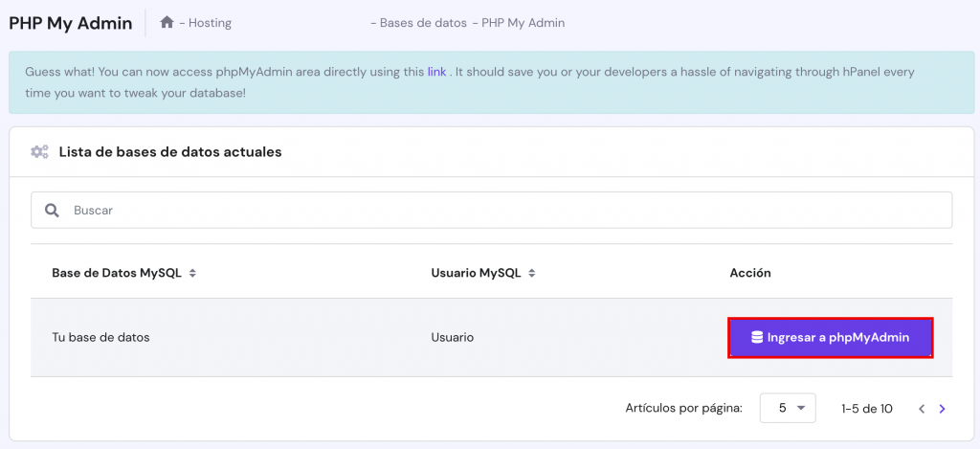
Task: Navigate to Hosting in the breadcrumb
Action: (210, 22)
